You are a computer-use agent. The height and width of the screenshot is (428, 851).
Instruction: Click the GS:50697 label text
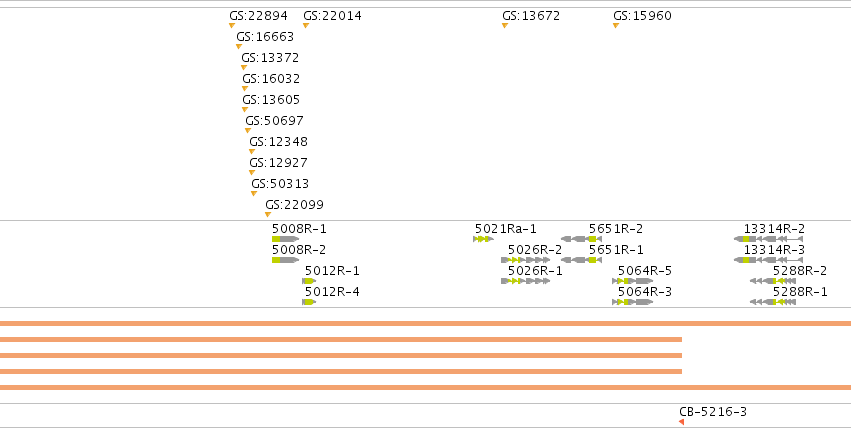pos(274,121)
